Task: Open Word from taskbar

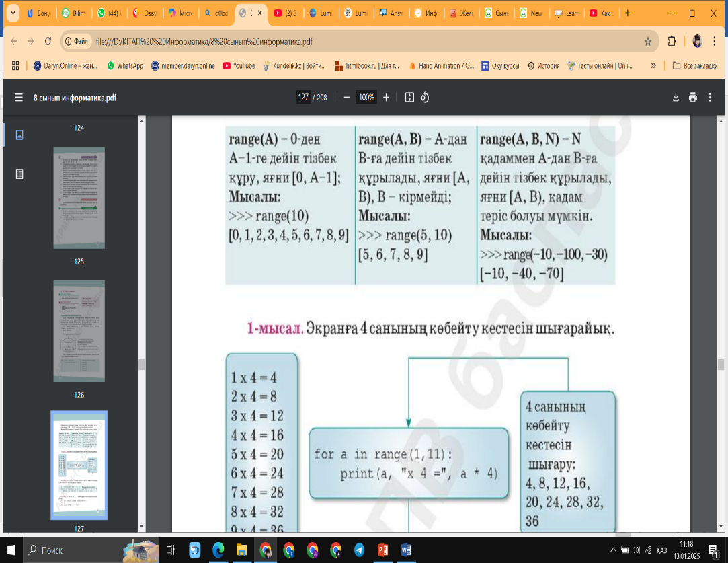Action: tap(406, 550)
